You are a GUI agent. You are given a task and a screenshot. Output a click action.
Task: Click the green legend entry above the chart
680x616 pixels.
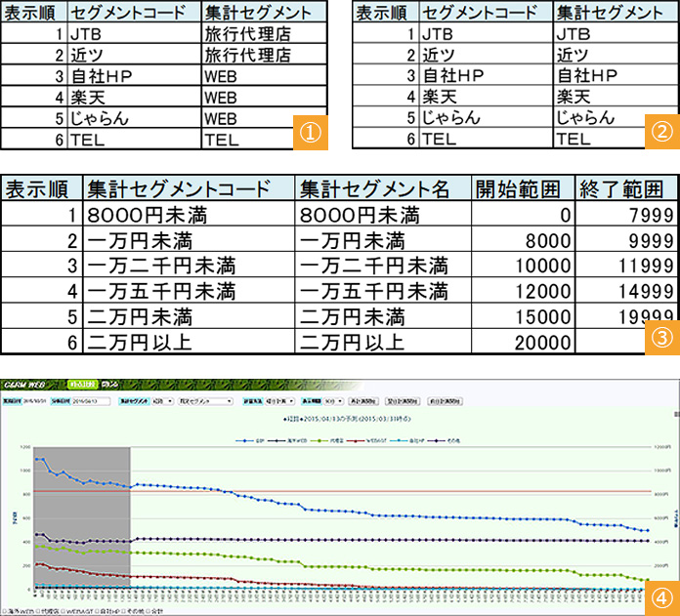pyautogui.click(x=327, y=440)
